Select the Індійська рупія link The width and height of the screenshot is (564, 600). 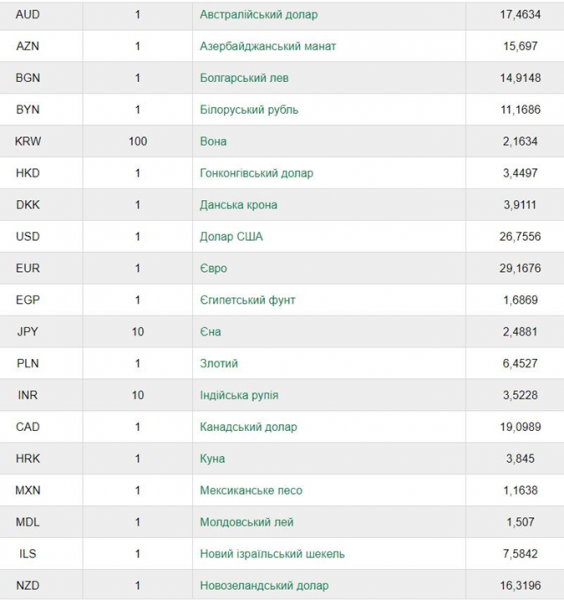point(239,395)
